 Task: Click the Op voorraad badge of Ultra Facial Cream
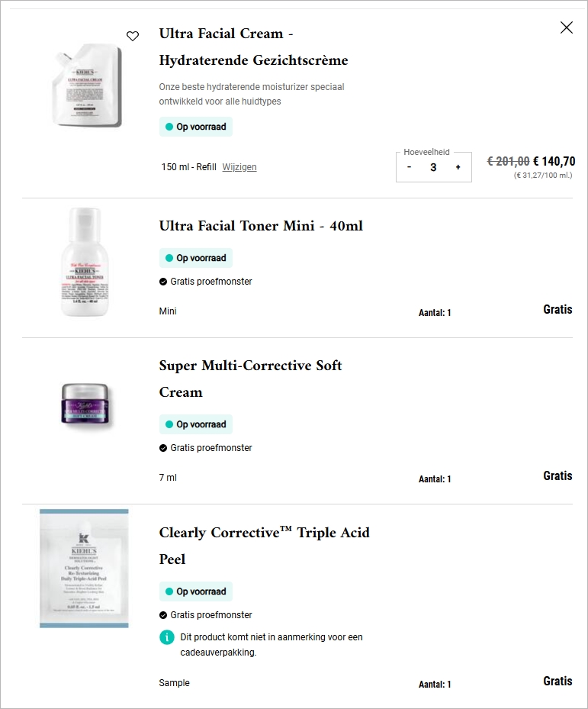pos(196,127)
